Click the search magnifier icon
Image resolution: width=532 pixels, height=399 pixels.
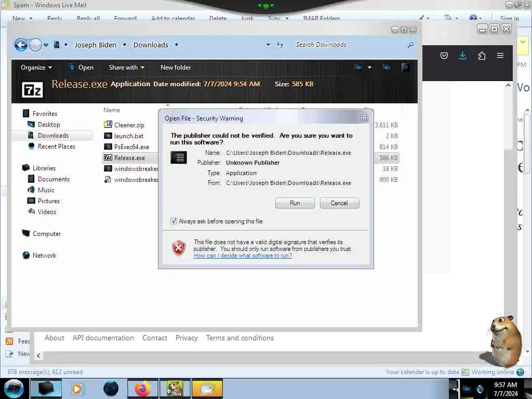[x=410, y=45]
